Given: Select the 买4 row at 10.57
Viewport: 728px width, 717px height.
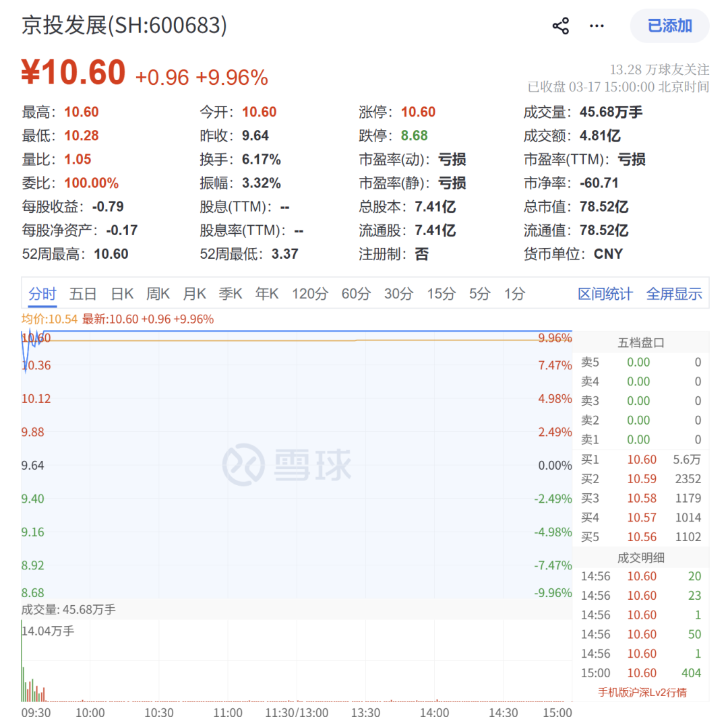Looking at the screenshot, I should 641,518.
